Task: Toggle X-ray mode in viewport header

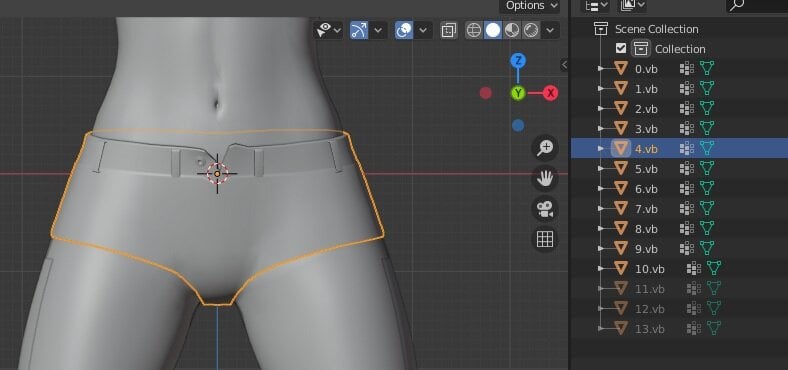Action: click(x=448, y=30)
